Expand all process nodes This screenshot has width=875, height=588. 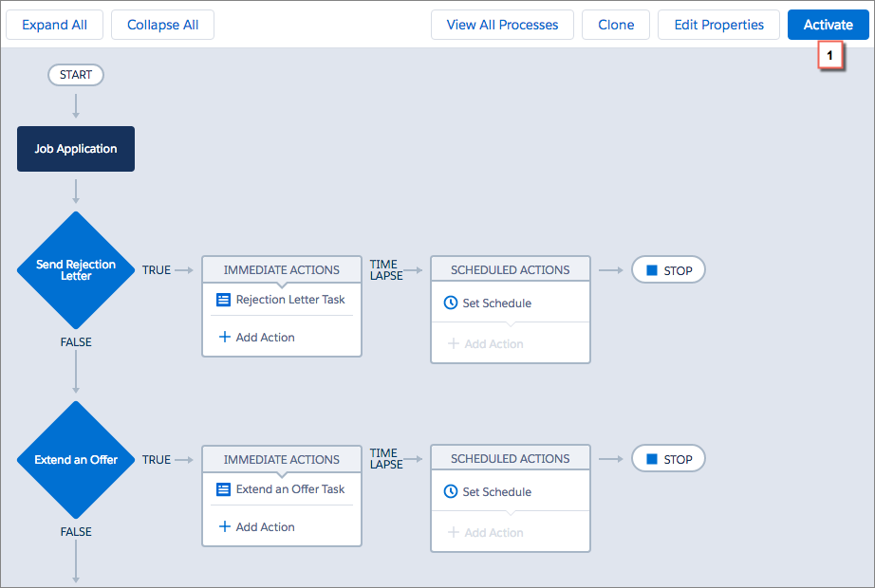54,25
